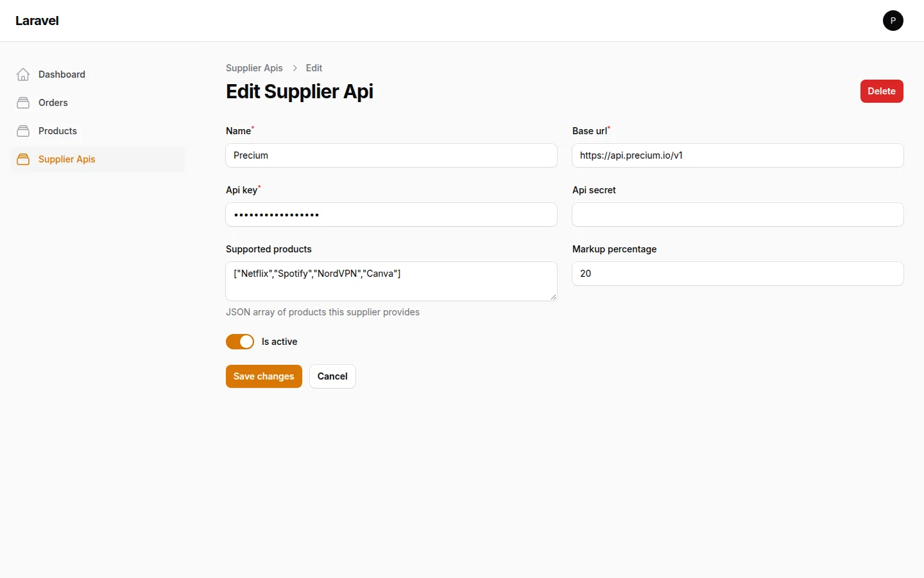
Task: Click into the Api key field
Action: point(391,215)
